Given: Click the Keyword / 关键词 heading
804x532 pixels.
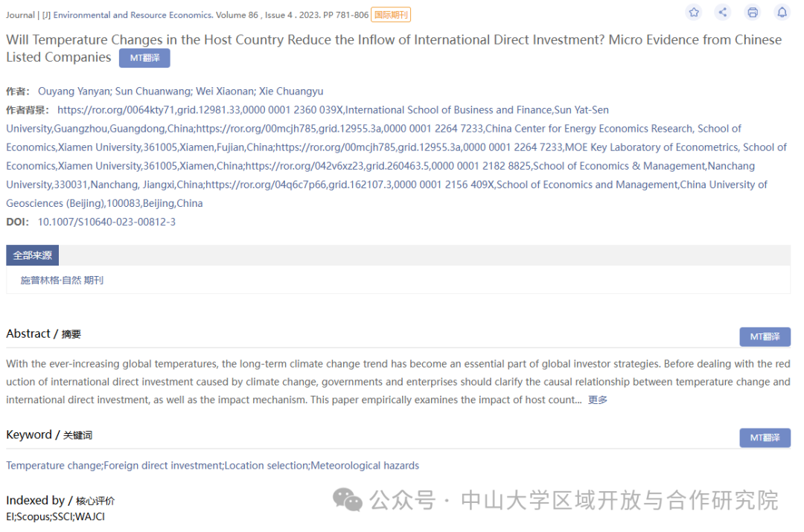Looking at the screenshot, I should 49,435.
